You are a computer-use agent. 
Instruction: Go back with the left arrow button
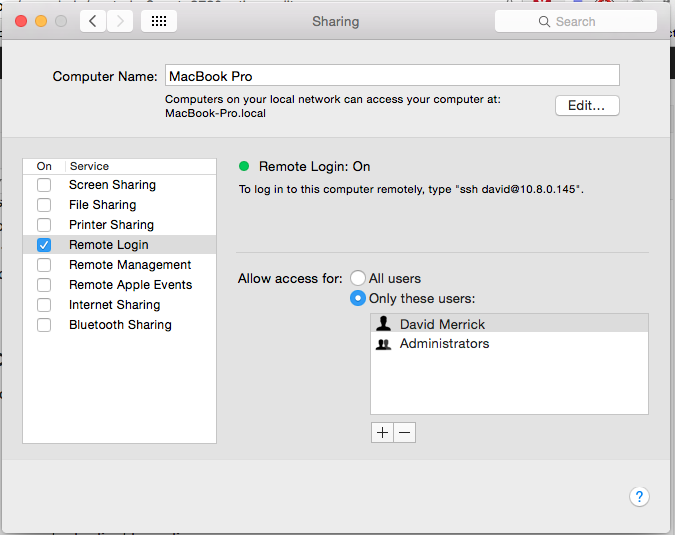click(x=93, y=21)
